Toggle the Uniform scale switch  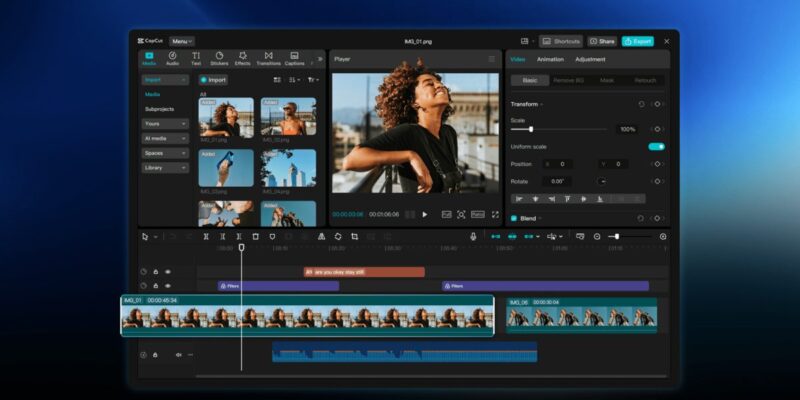pyautogui.click(x=656, y=146)
